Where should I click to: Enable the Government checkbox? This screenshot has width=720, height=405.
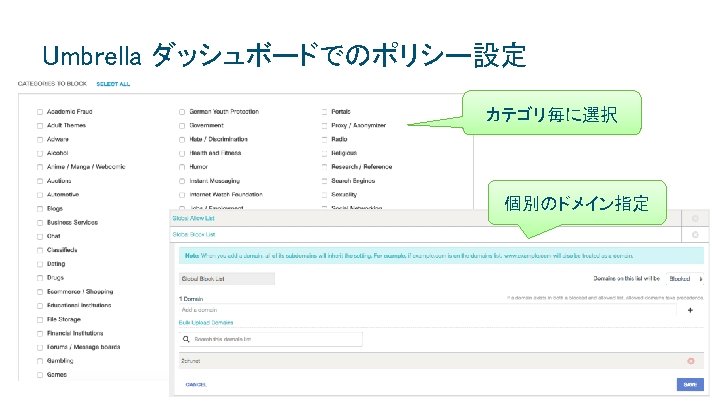pos(182,126)
